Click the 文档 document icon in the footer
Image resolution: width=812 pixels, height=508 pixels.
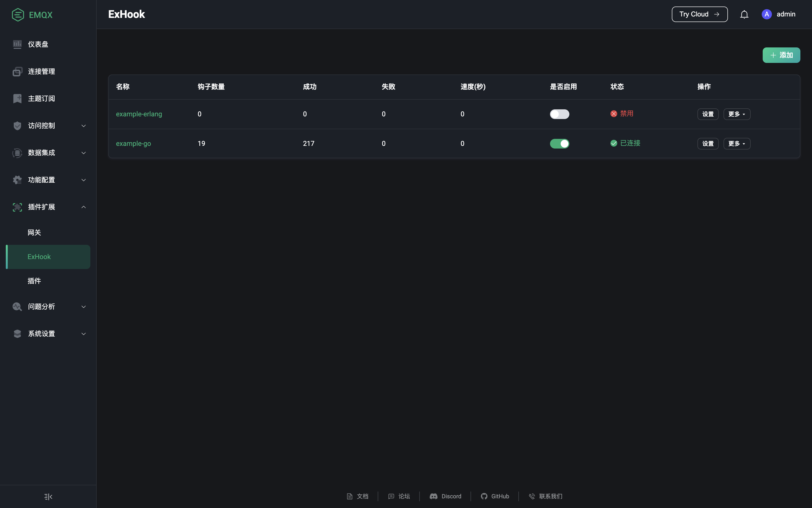tap(350, 496)
